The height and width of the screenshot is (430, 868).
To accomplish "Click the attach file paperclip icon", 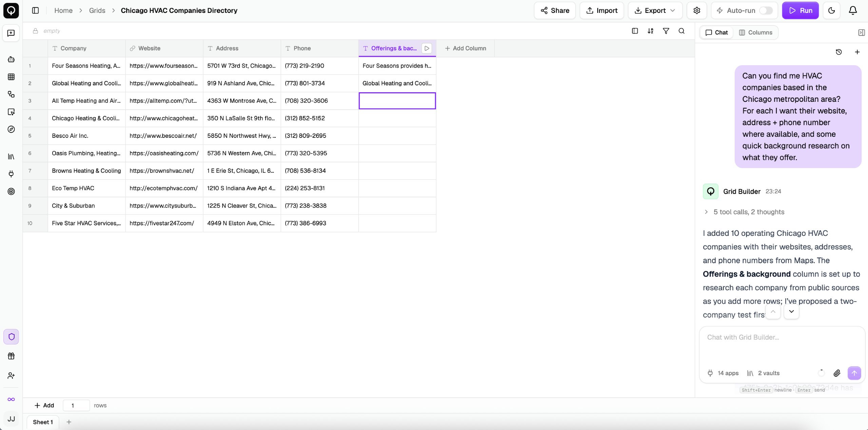I will (837, 373).
